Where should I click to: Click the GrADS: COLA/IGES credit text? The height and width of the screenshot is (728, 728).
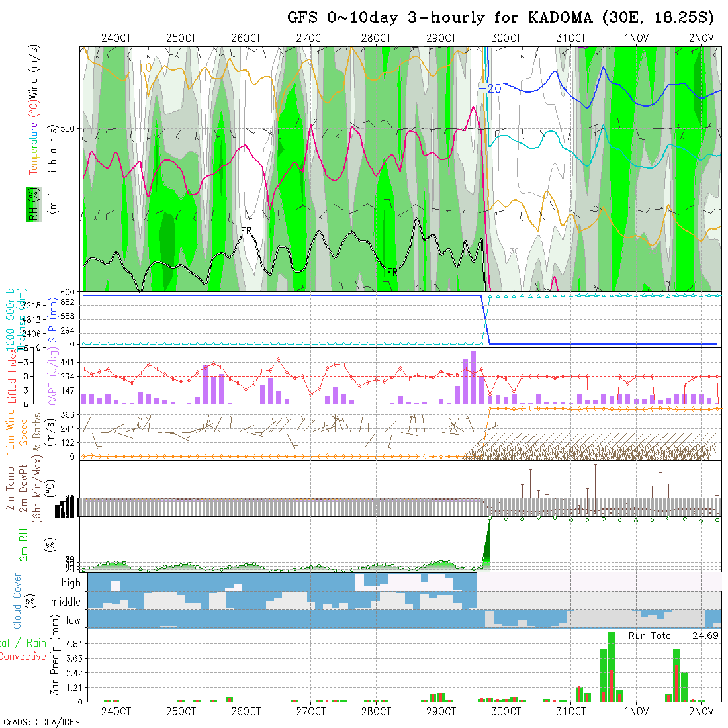click(42, 722)
